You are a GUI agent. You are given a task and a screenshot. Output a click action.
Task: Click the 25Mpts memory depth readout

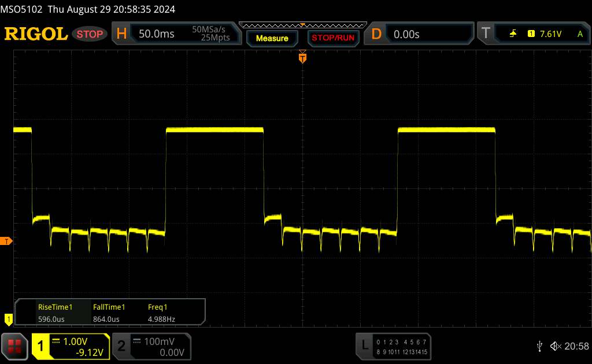pos(215,38)
